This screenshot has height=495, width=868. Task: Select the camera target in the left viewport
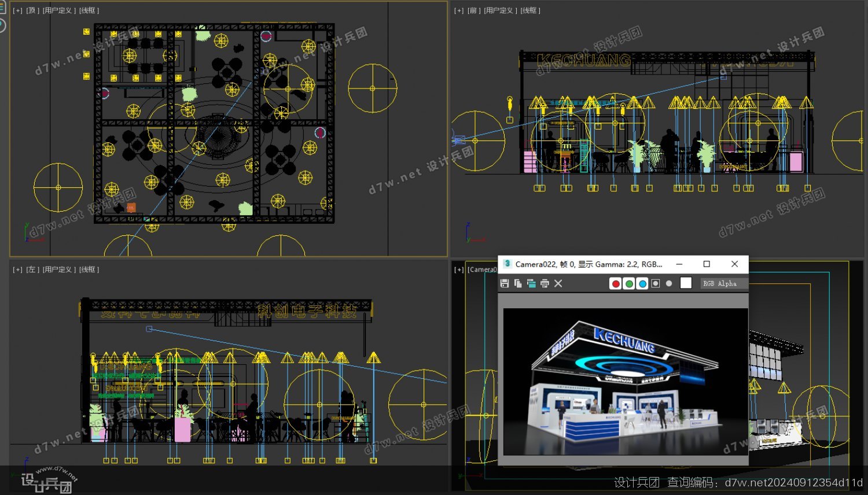[x=149, y=329]
